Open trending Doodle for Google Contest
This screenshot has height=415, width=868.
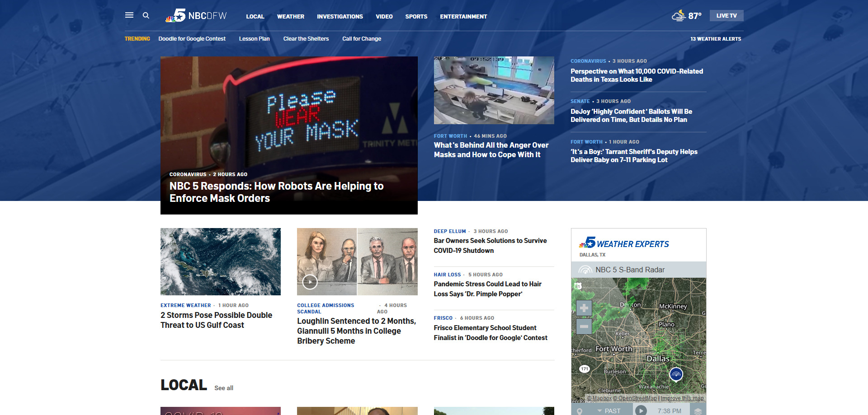pos(192,39)
